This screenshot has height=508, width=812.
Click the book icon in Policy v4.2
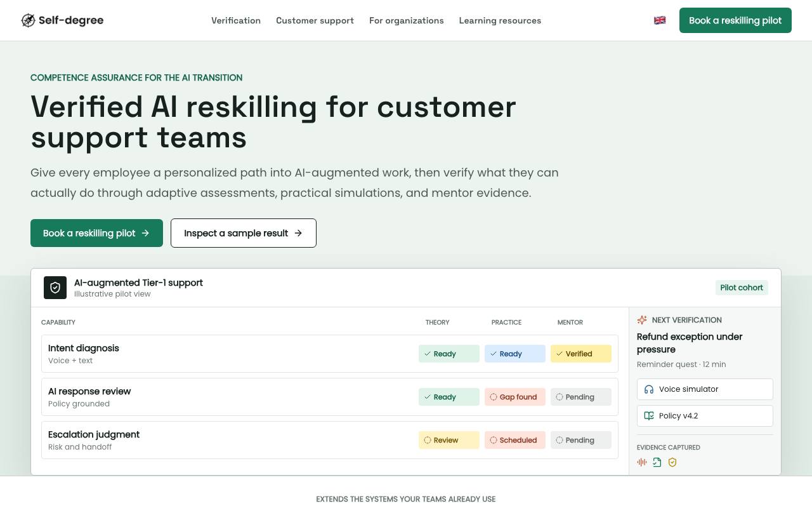tap(649, 416)
